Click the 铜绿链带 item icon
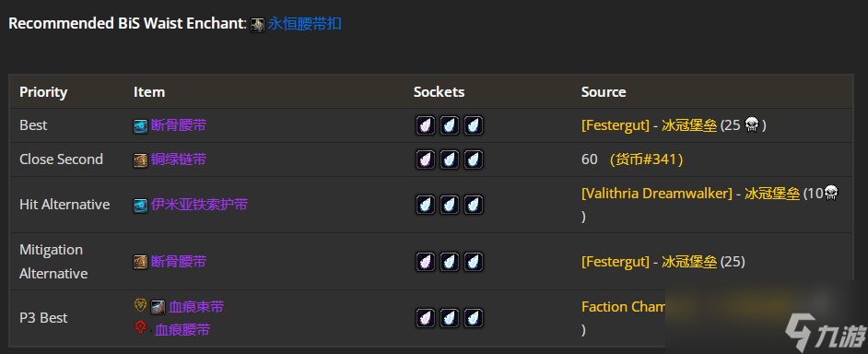Image resolution: width=868 pixels, height=354 pixels. [141, 160]
